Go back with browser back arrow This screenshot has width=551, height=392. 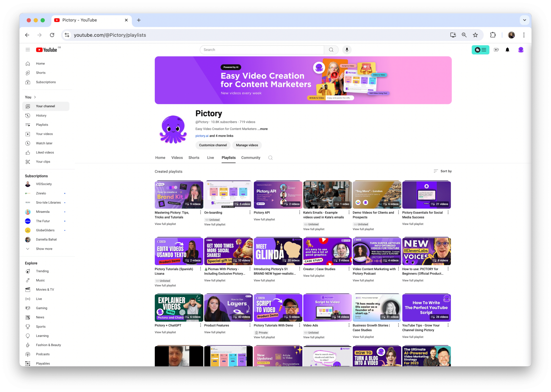click(27, 35)
